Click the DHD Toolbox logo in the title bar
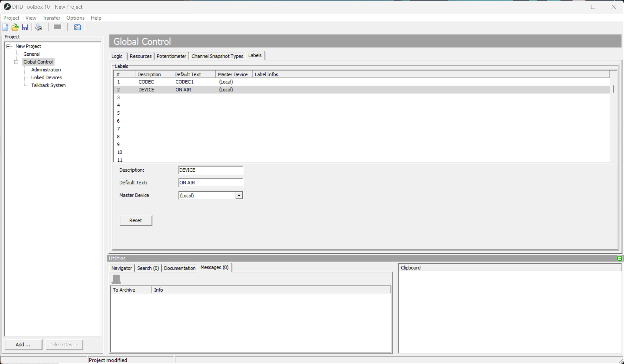 (7, 6)
